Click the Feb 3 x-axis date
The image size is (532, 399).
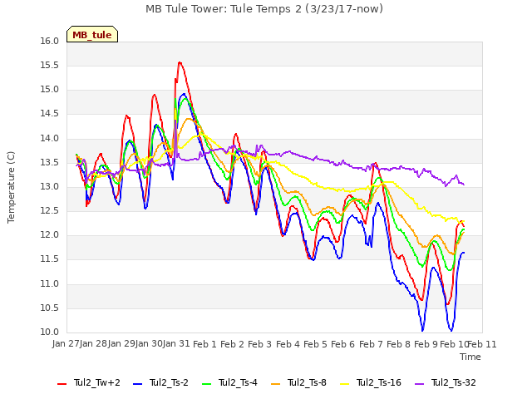pos(260,344)
